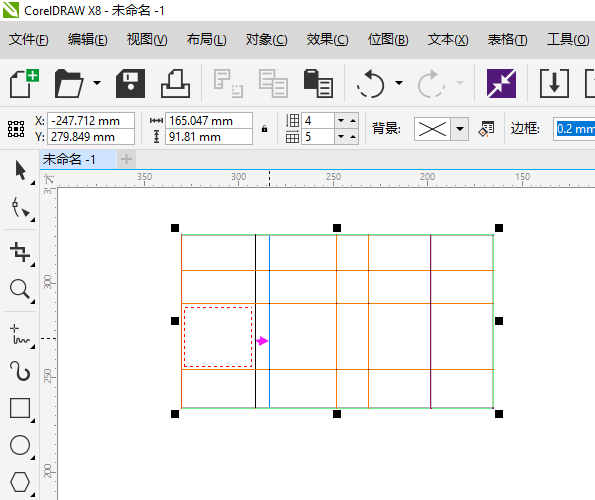Open the 布局(L) menu
Image resolution: width=595 pixels, height=500 pixels.
pyautogui.click(x=206, y=39)
